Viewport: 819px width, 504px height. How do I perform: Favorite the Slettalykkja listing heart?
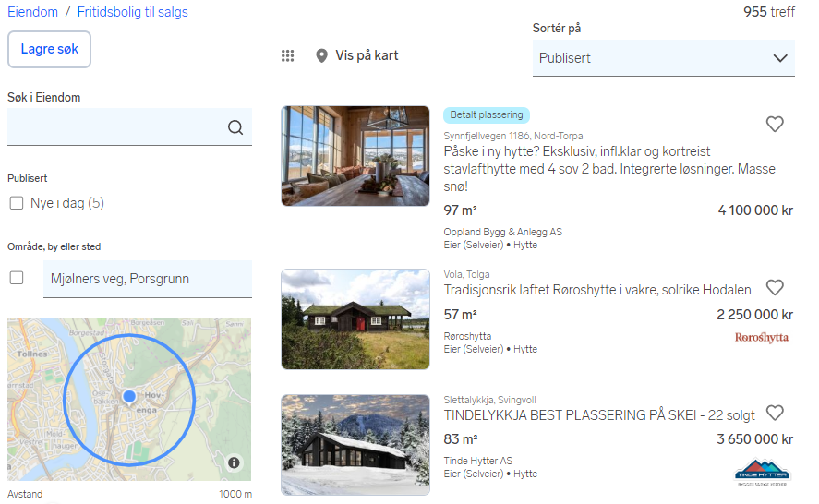point(775,413)
